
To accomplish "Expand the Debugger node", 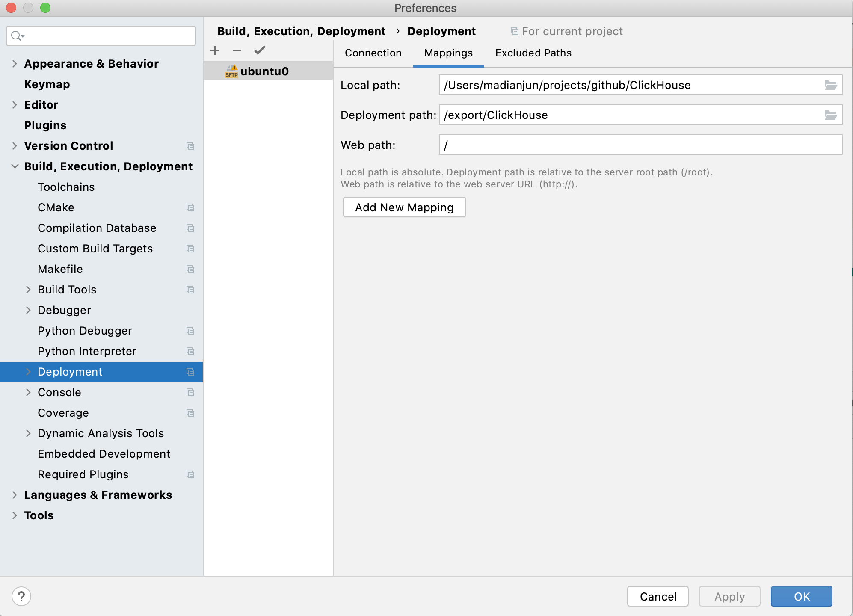I will pyautogui.click(x=29, y=310).
